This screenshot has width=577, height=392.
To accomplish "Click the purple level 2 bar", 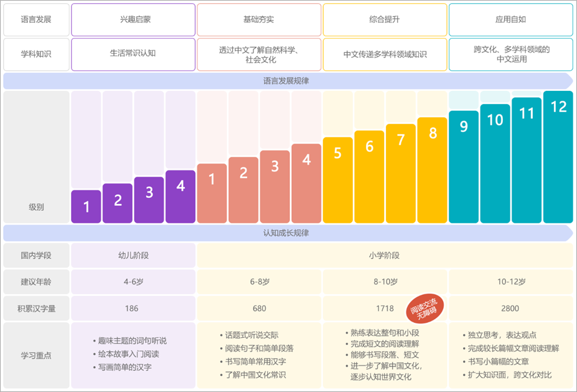I will (x=118, y=203).
